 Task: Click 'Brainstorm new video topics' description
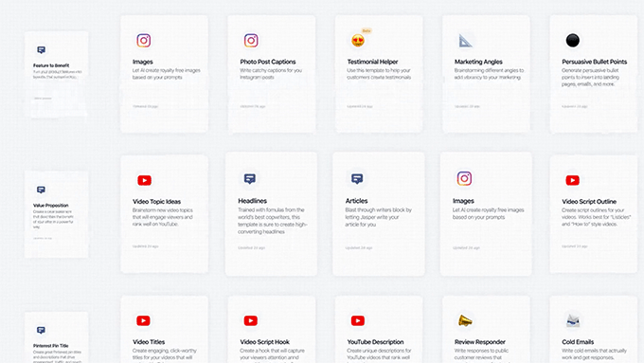tap(162, 217)
